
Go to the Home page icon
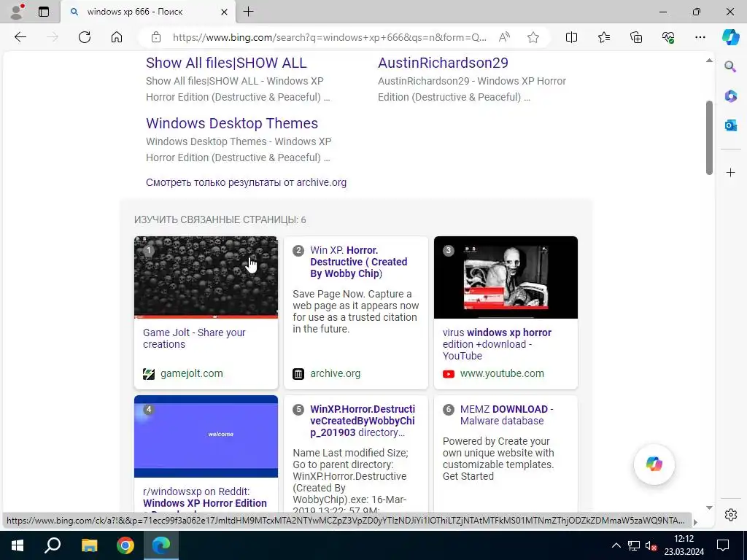click(x=117, y=37)
